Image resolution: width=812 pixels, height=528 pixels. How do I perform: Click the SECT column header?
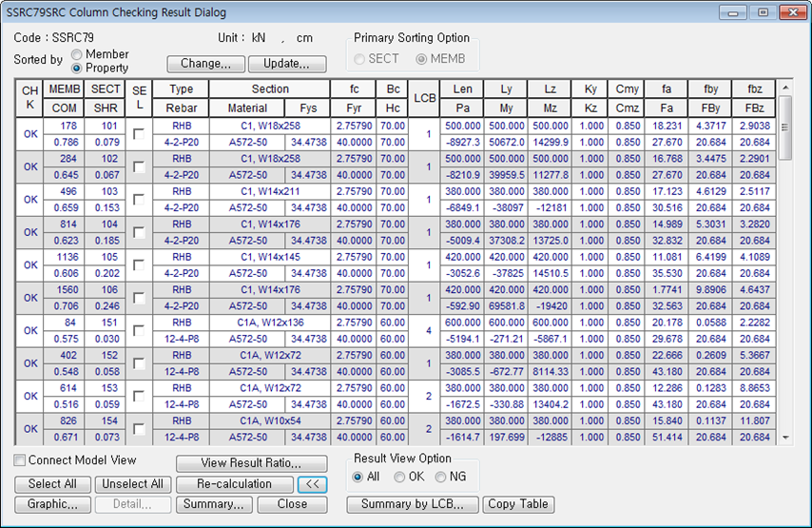106,89
